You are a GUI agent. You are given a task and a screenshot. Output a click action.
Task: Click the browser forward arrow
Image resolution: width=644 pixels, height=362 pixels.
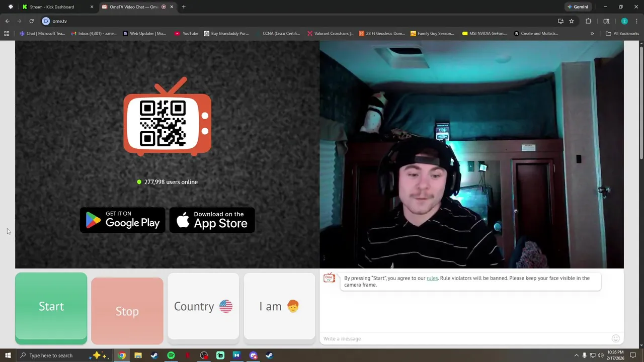click(x=19, y=21)
